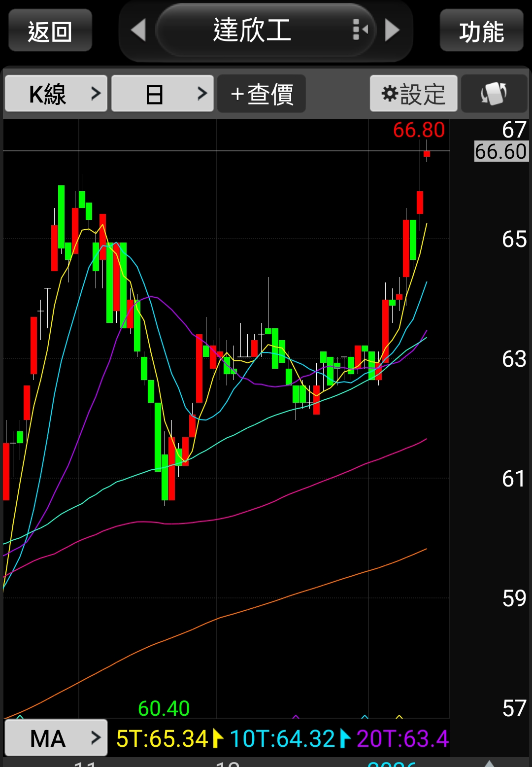Open 設定 chart settings
Screen dimensions: 532x767
(414, 94)
